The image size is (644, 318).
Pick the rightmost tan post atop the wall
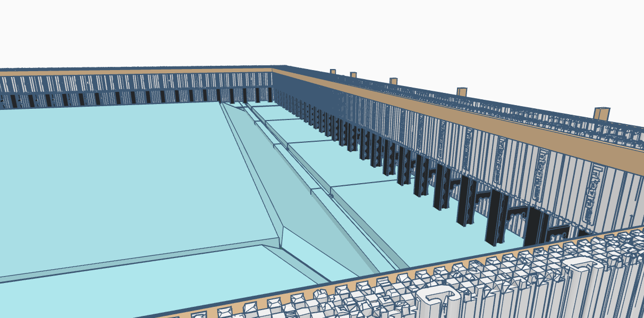[x=601, y=113]
